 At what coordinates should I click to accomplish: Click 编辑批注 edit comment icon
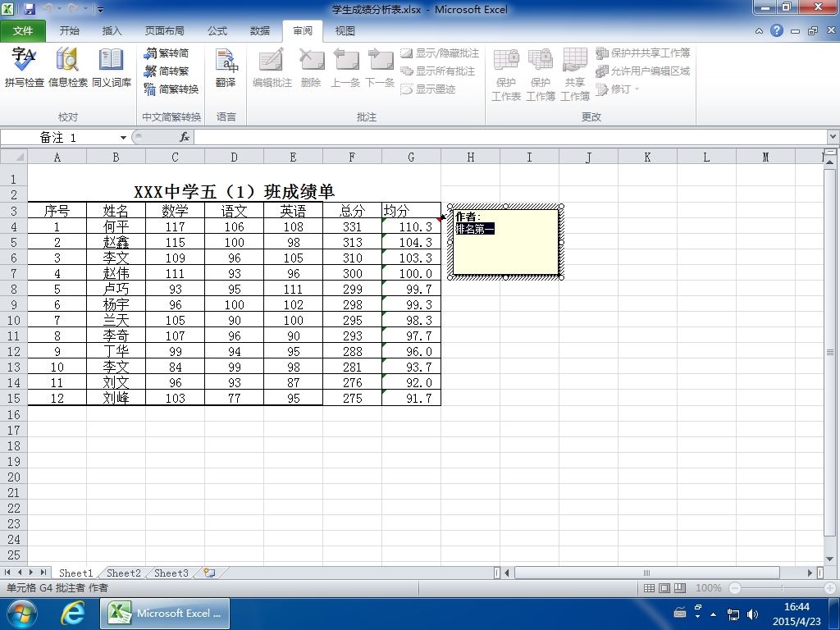[x=272, y=67]
